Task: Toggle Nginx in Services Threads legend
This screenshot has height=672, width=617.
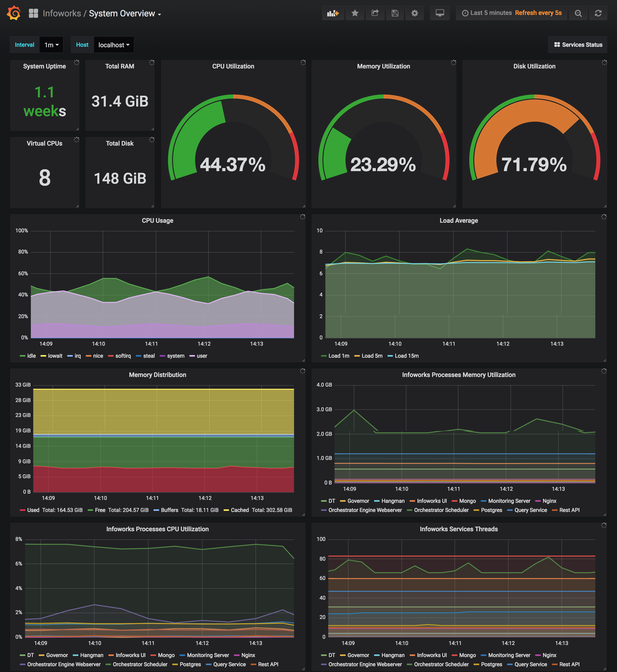Action: pos(549,655)
